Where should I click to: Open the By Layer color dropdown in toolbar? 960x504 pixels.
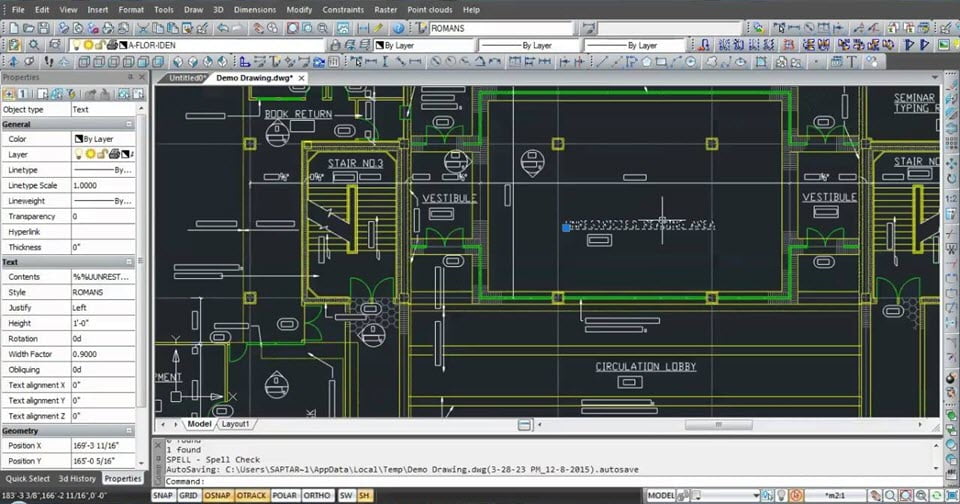(424, 45)
